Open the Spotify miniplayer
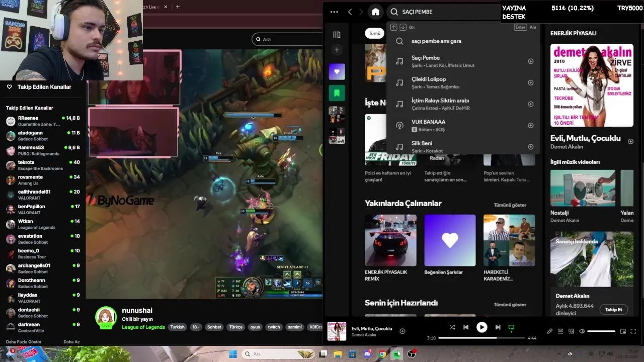This screenshot has height=362, width=644. click(x=623, y=331)
